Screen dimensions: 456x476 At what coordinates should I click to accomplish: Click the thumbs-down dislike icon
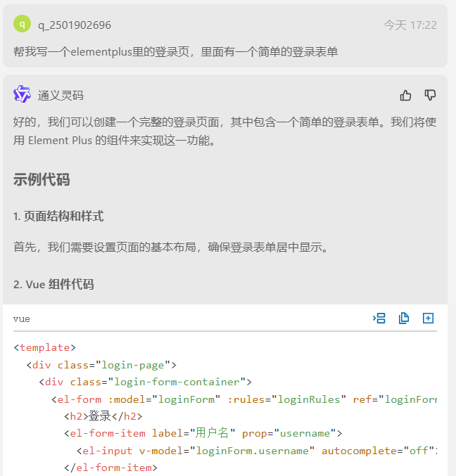pyautogui.click(x=430, y=96)
